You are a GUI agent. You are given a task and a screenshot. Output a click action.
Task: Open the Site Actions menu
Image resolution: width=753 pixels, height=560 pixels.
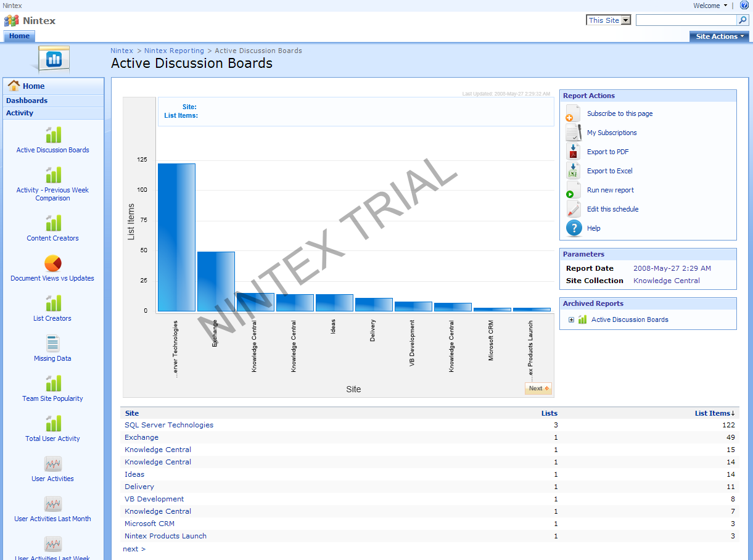click(719, 36)
